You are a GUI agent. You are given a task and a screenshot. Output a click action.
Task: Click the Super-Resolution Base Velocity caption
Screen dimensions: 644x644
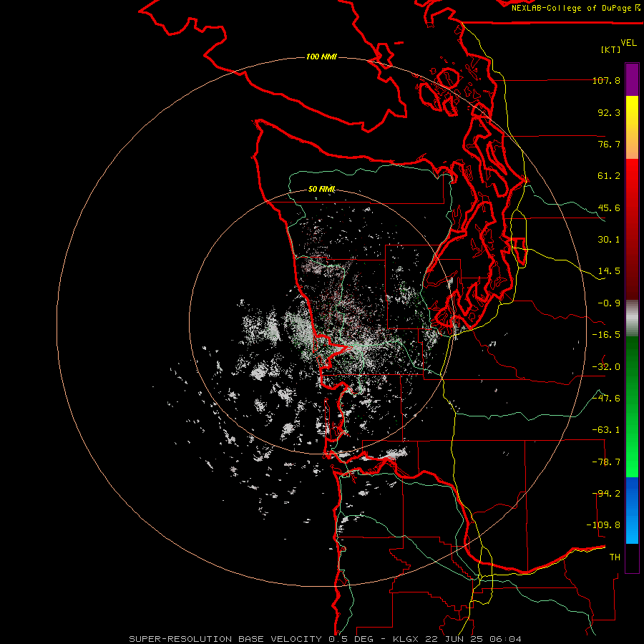point(326,639)
